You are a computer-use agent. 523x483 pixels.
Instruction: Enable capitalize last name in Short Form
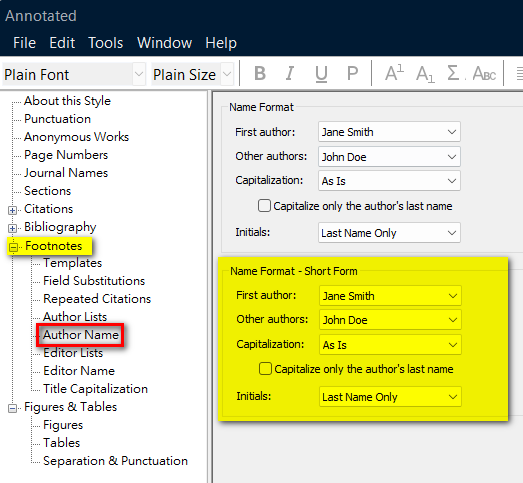tap(265, 369)
